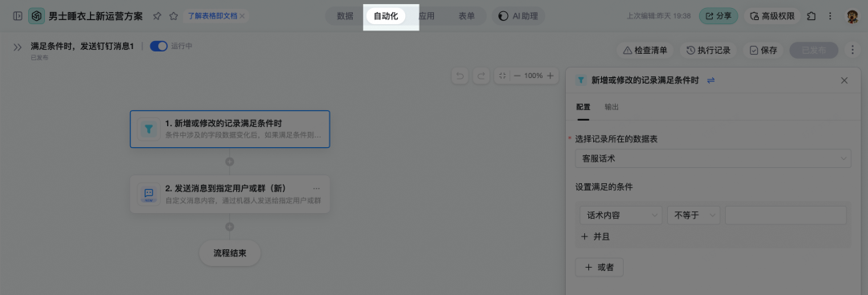Add a step before 流程结束
Viewport: 868px width, 295px height.
230,227
